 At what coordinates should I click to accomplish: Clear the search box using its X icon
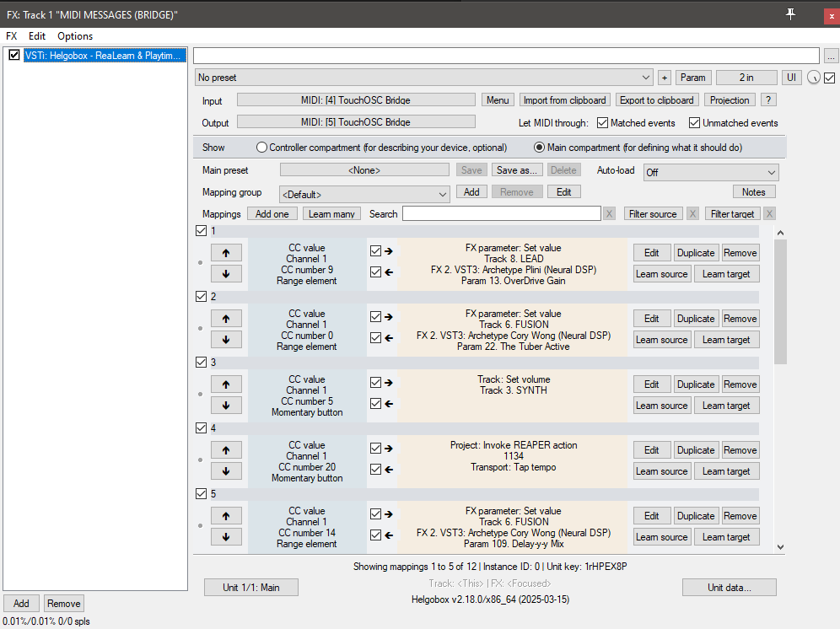[610, 213]
